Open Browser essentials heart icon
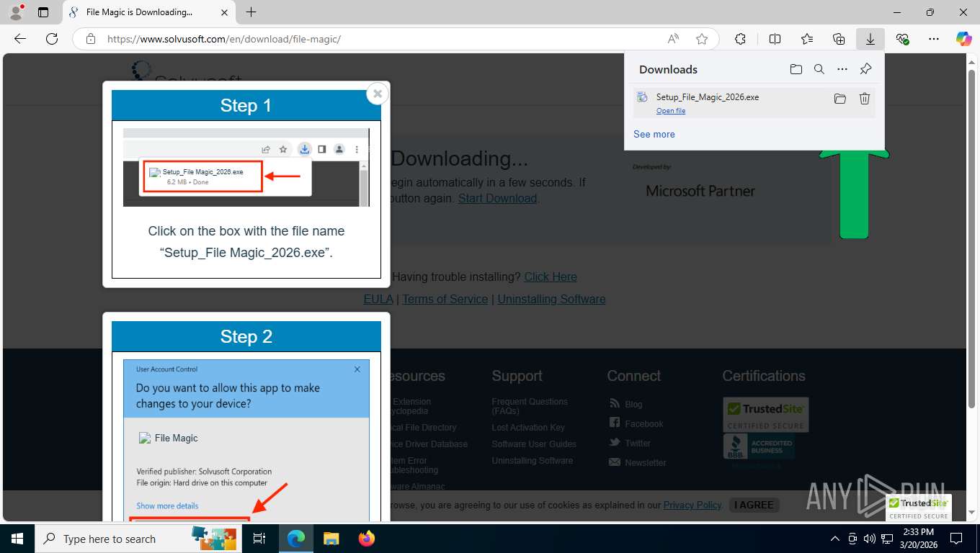This screenshot has height=553, width=980. 902,39
